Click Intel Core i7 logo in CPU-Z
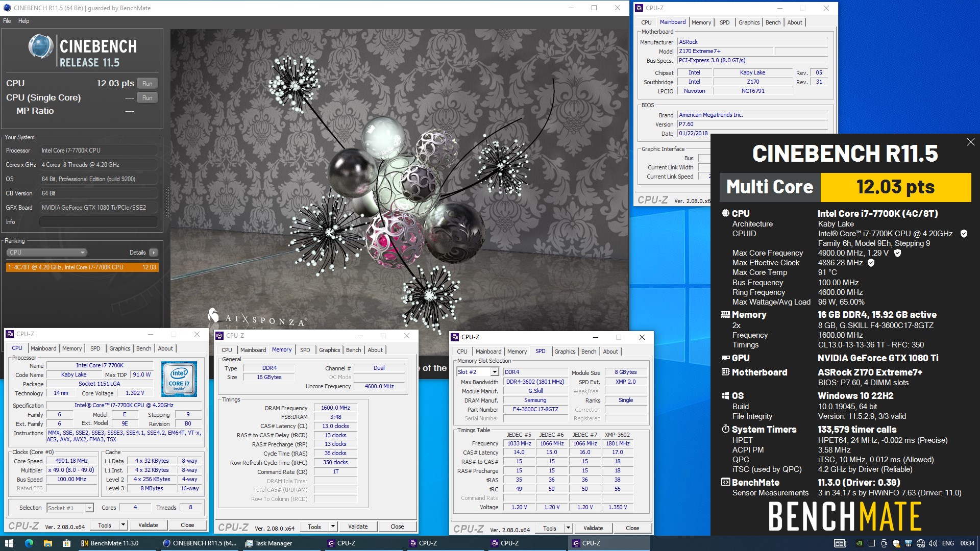 coord(179,379)
